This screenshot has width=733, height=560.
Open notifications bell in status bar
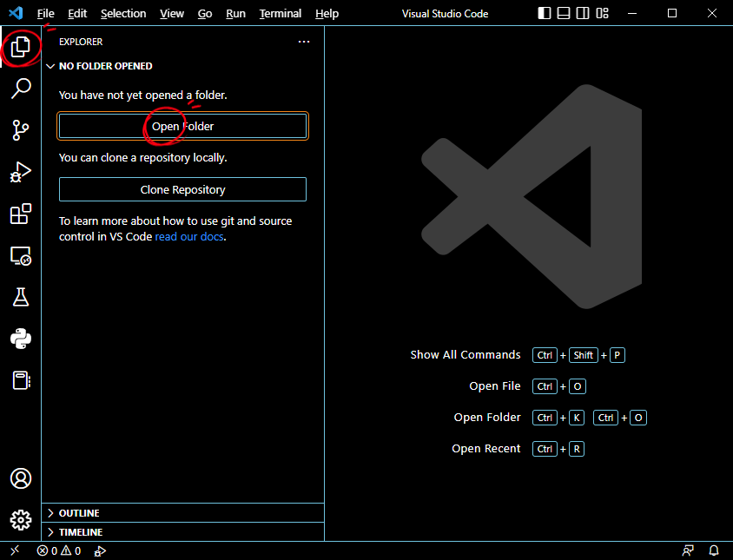(714, 550)
